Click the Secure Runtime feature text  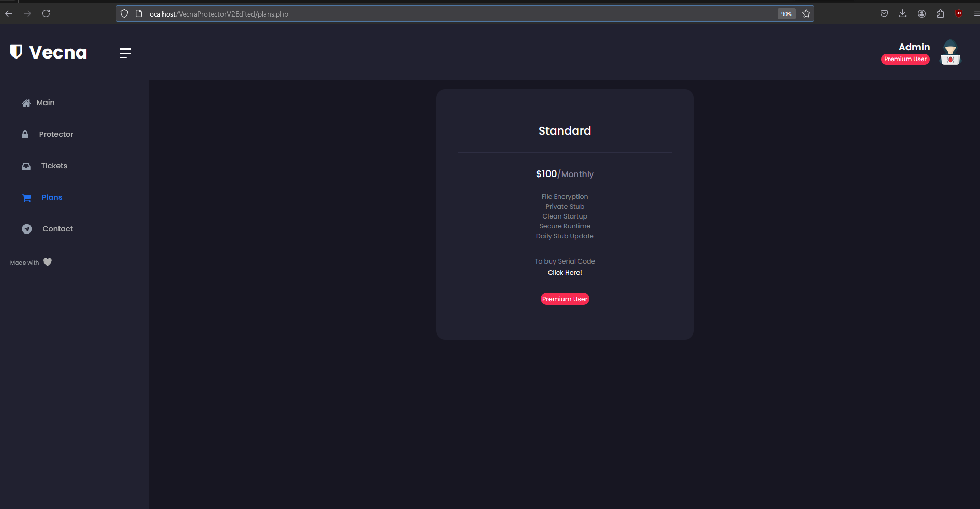565,226
